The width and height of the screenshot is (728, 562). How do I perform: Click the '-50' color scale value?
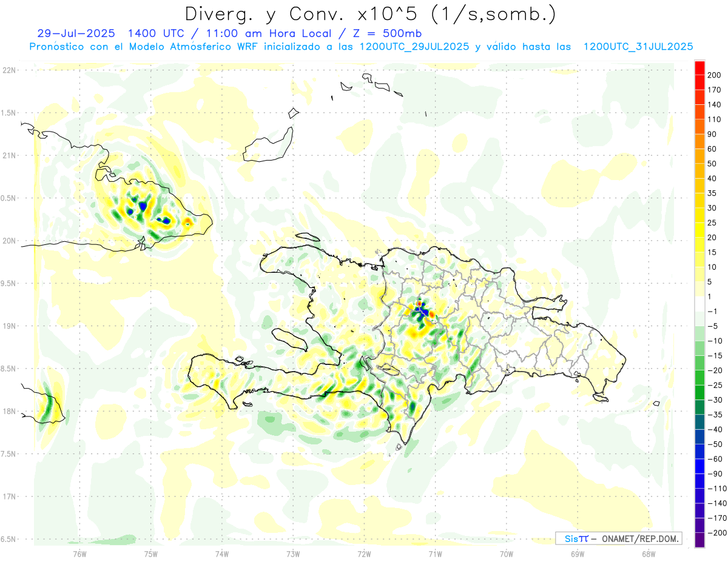pyautogui.click(x=714, y=444)
